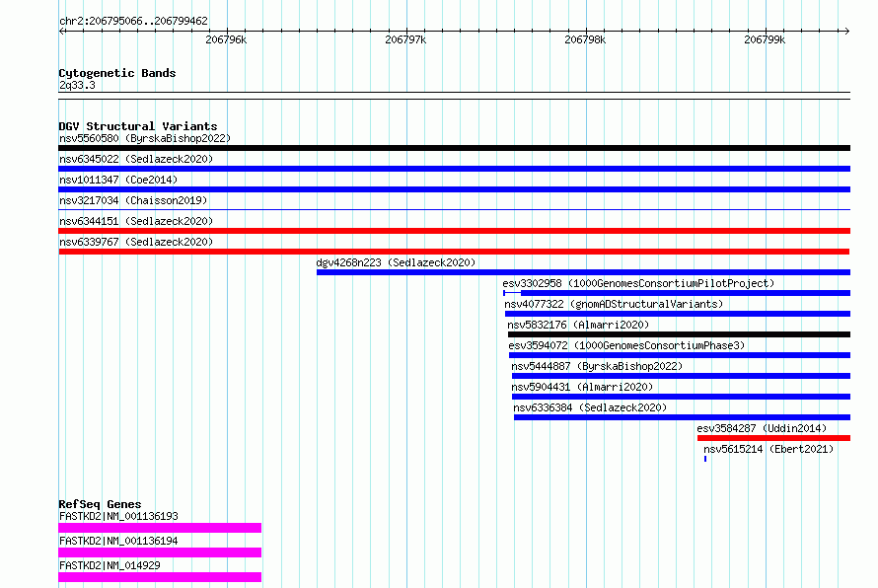
Task: Click the nsv1011347 (Coe2014) label
Action: pyautogui.click(x=118, y=180)
